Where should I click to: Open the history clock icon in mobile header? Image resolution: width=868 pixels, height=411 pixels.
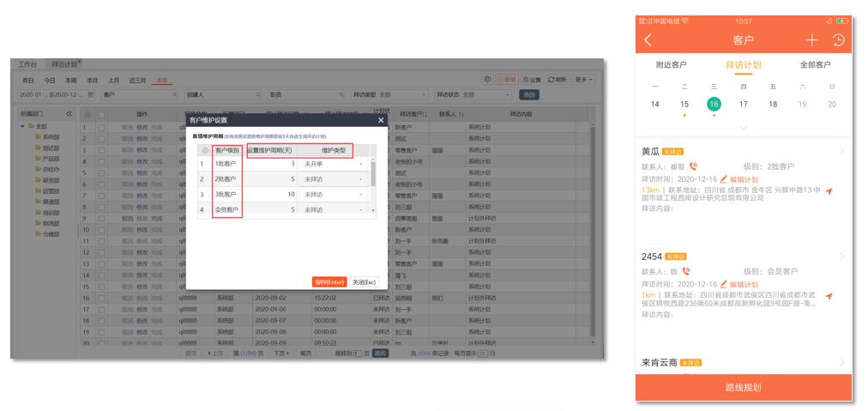click(x=839, y=39)
